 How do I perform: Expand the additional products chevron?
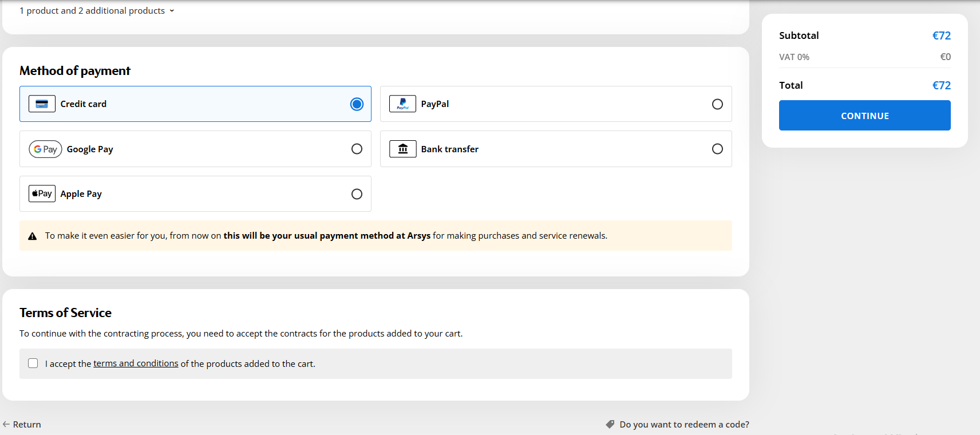point(172,11)
